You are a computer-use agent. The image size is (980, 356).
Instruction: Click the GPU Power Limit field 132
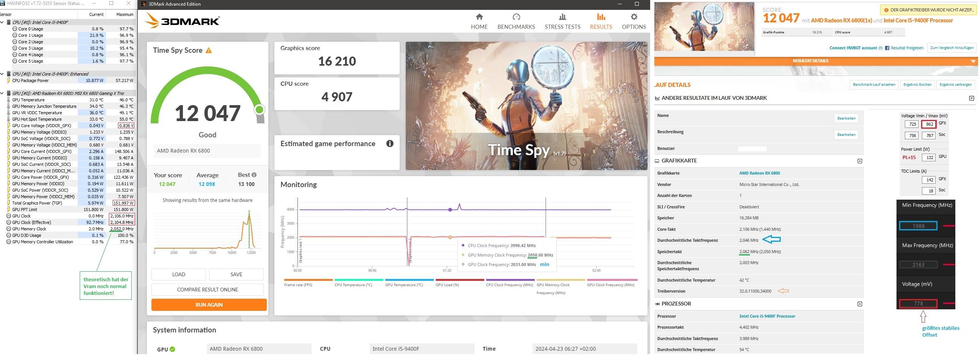[x=929, y=158]
